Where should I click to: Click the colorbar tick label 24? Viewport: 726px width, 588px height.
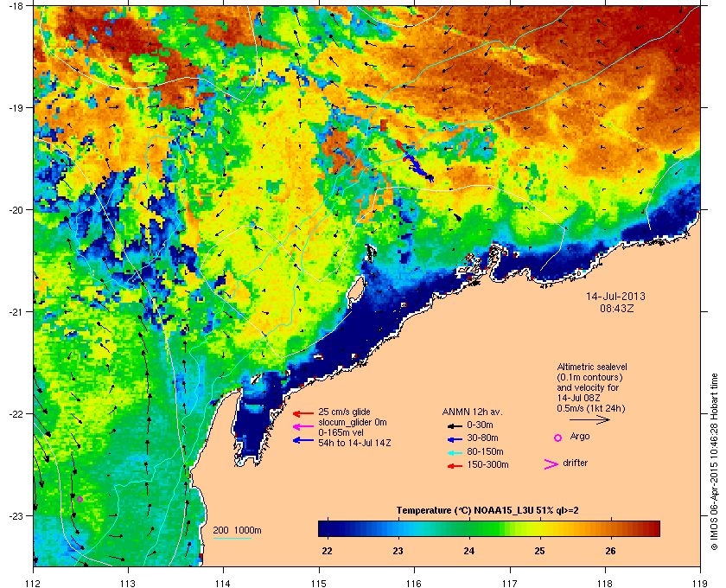(469, 552)
